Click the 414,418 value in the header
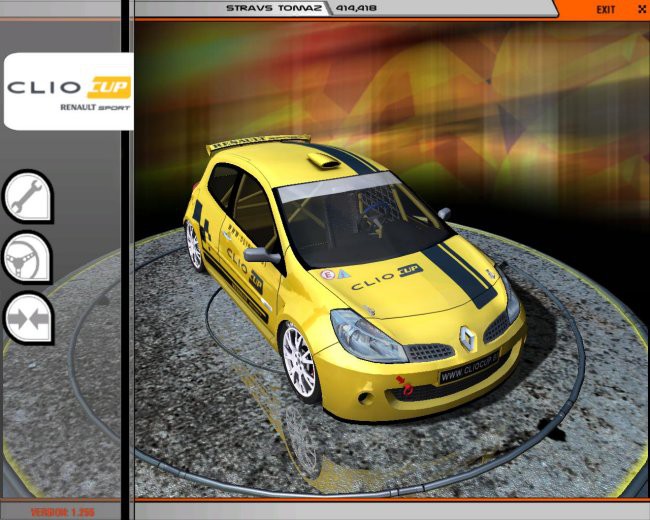The height and width of the screenshot is (520, 650). [x=356, y=8]
